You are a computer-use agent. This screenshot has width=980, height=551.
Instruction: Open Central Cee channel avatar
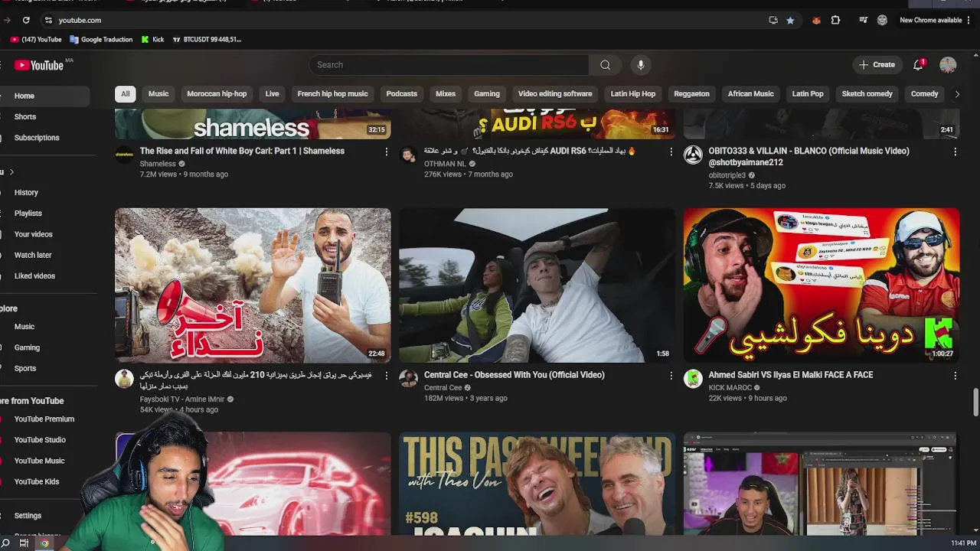tap(408, 379)
